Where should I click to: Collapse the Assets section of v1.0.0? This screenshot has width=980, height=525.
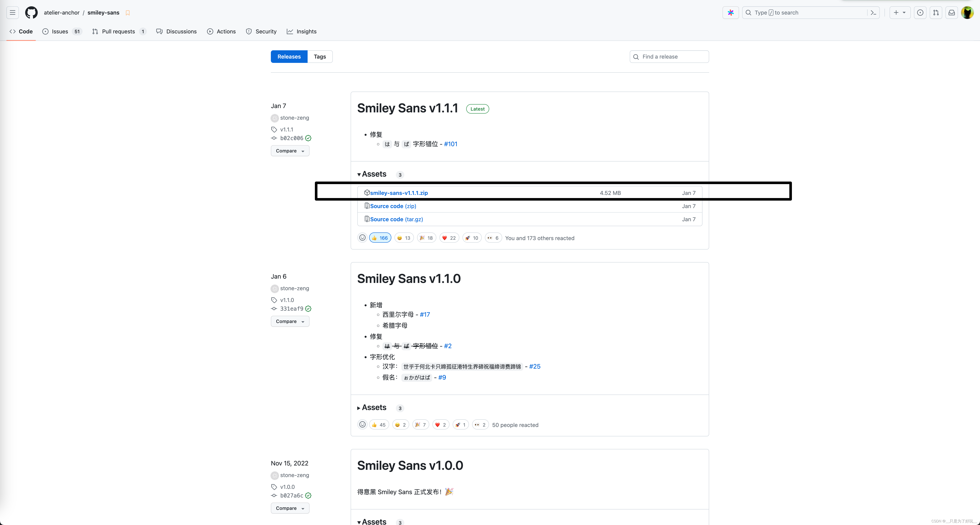coord(372,522)
